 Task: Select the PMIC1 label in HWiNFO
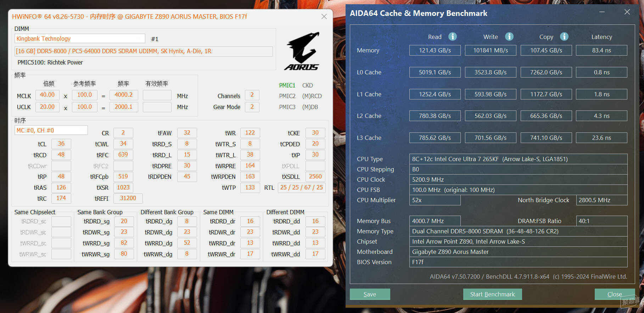coord(287,85)
